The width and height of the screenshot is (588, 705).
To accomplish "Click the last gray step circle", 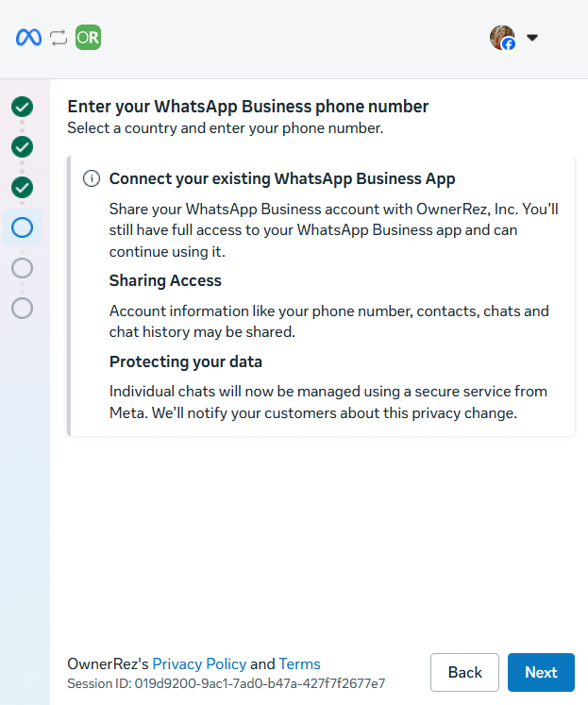I will click(x=23, y=308).
